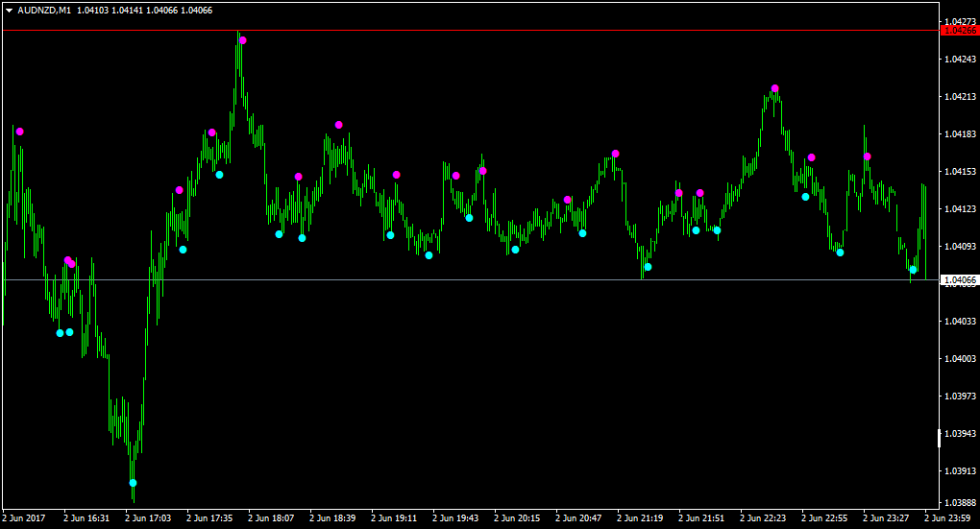This screenshot has width=980, height=529.
Task: Click price scale value 1.04033
Action: point(960,321)
